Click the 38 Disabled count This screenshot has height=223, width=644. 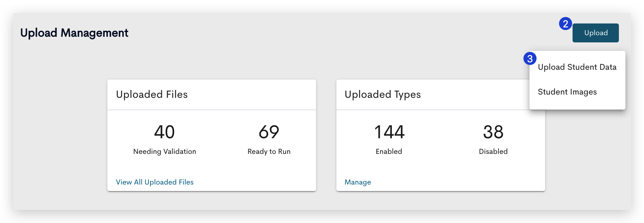click(x=493, y=132)
